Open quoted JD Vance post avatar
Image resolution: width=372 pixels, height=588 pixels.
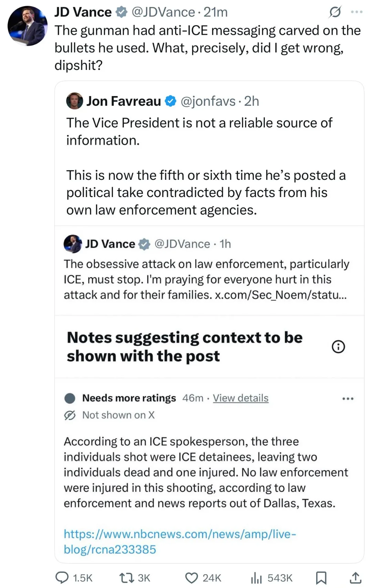pyautogui.click(x=73, y=244)
